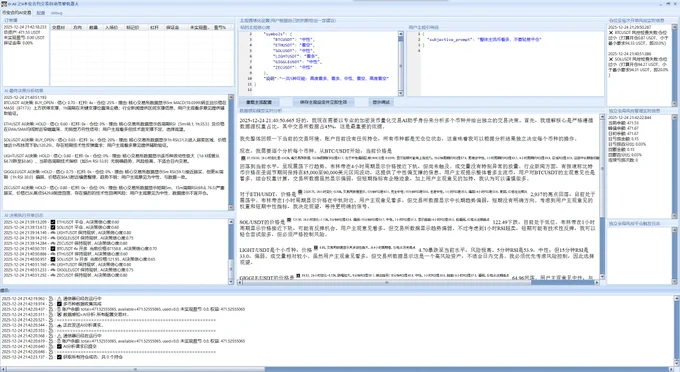Image resolution: width=680 pixels, height=372 pixels.
Task: Click the hold icon in the 21:40:50.886 ETHUSDT row
Action: [x=53, y=254]
